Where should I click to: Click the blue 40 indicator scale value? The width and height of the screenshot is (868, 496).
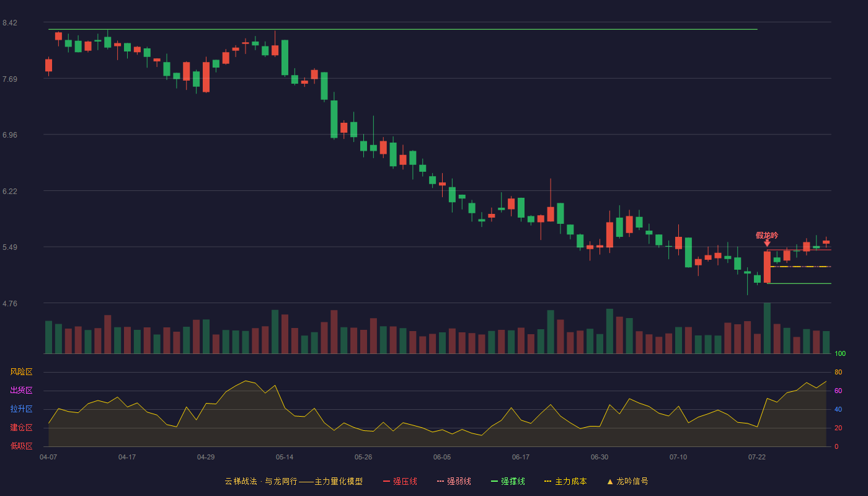pos(838,410)
